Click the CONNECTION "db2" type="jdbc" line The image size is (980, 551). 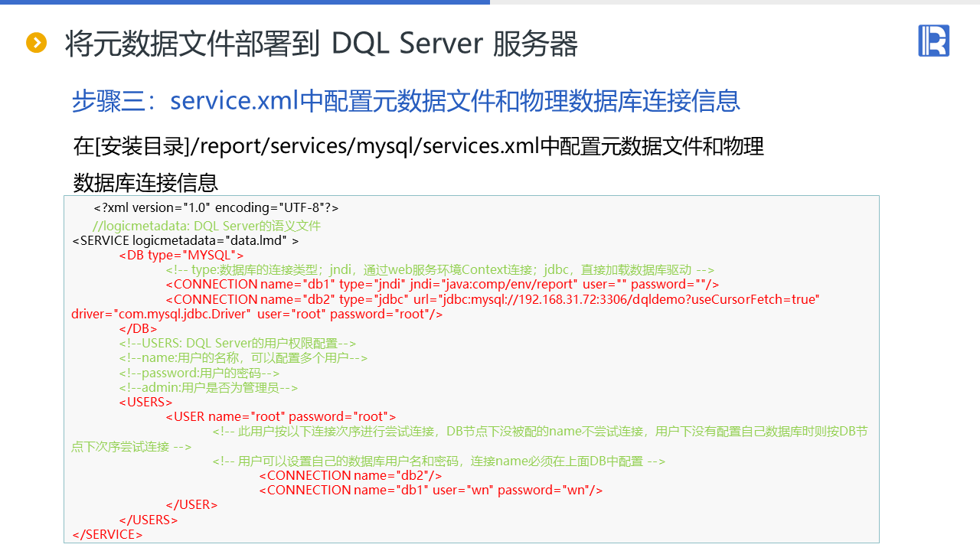pos(493,299)
